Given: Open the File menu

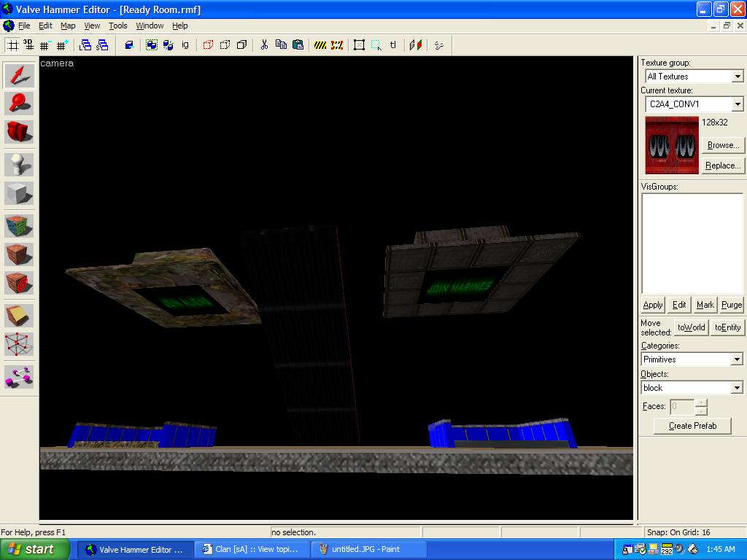Looking at the screenshot, I should [x=24, y=26].
